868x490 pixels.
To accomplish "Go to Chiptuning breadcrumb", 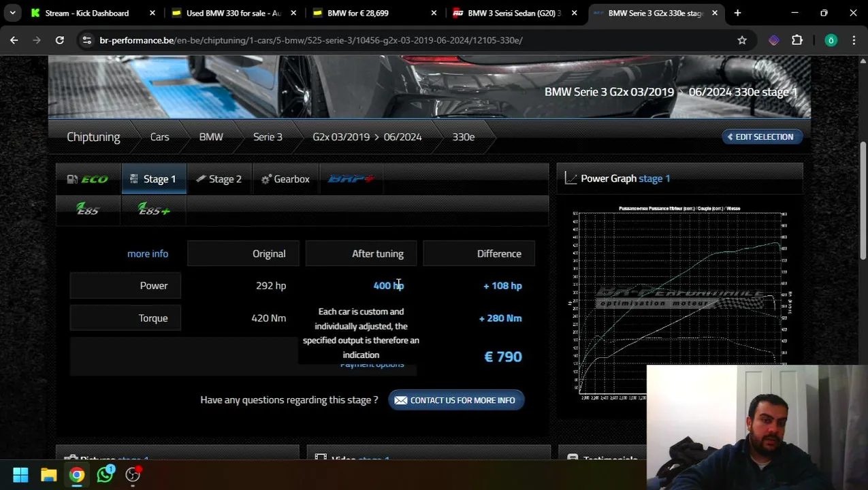I will coord(93,137).
